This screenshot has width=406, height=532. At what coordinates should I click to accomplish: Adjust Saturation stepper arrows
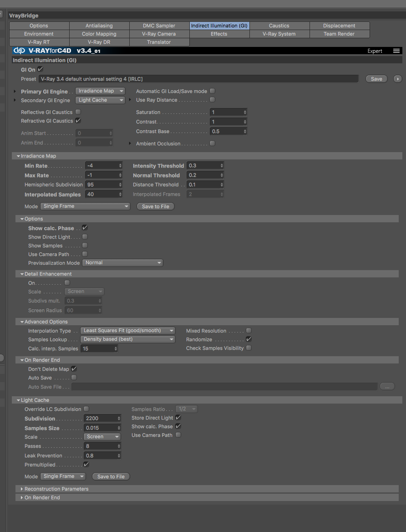pyautogui.click(x=245, y=113)
